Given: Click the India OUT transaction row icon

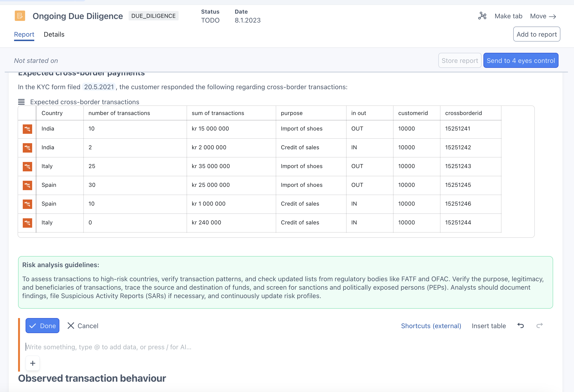Looking at the screenshot, I should point(27,128).
